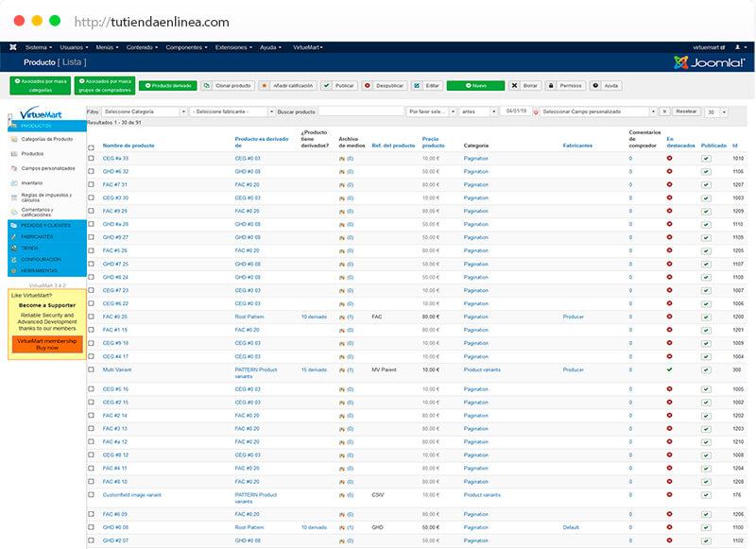Expand the Seleccione fabricante dropdown

231,112
